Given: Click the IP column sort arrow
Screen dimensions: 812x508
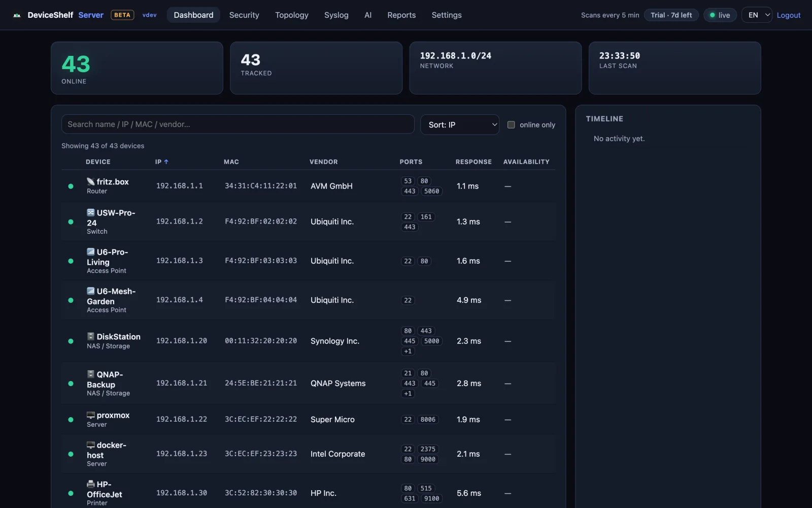Looking at the screenshot, I should (166, 162).
